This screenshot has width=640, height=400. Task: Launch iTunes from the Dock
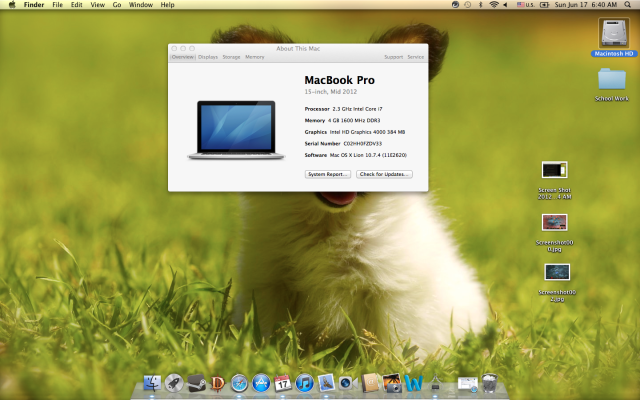tap(304, 383)
